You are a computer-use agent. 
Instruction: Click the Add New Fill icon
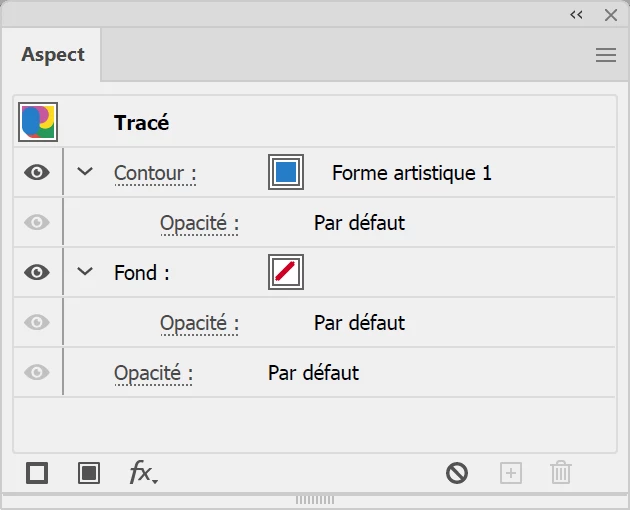tap(89, 473)
